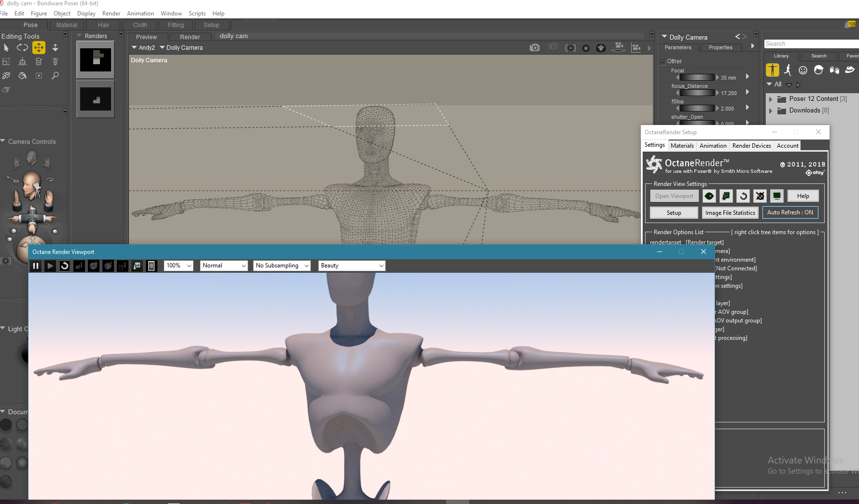Toggle Auto Refresh : ON button
The width and height of the screenshot is (859, 504).
coord(790,212)
